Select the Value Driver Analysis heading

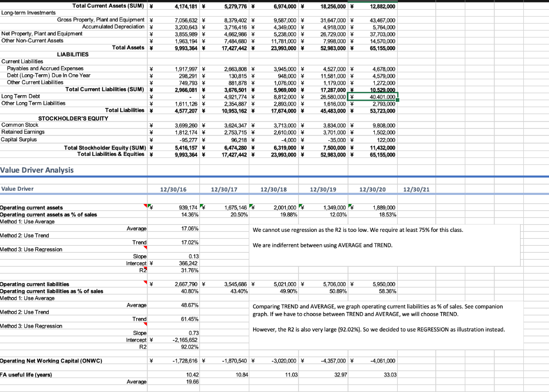pyautogui.click(x=37, y=170)
